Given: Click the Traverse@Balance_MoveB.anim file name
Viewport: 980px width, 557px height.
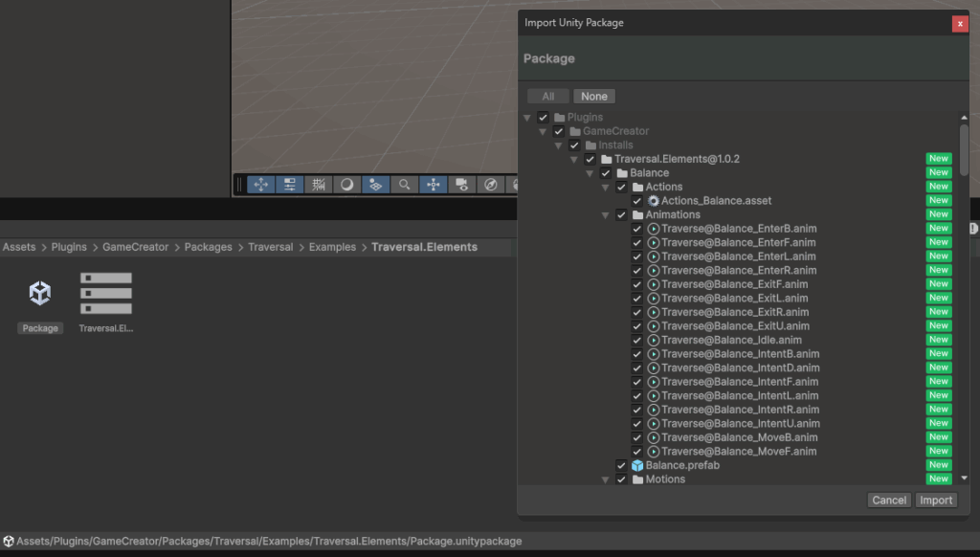Looking at the screenshot, I should click(740, 437).
